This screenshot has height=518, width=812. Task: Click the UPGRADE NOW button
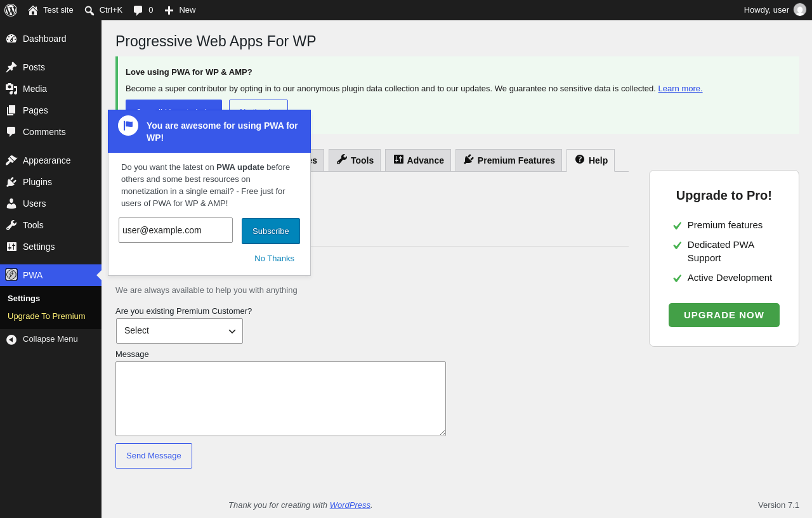click(x=724, y=315)
